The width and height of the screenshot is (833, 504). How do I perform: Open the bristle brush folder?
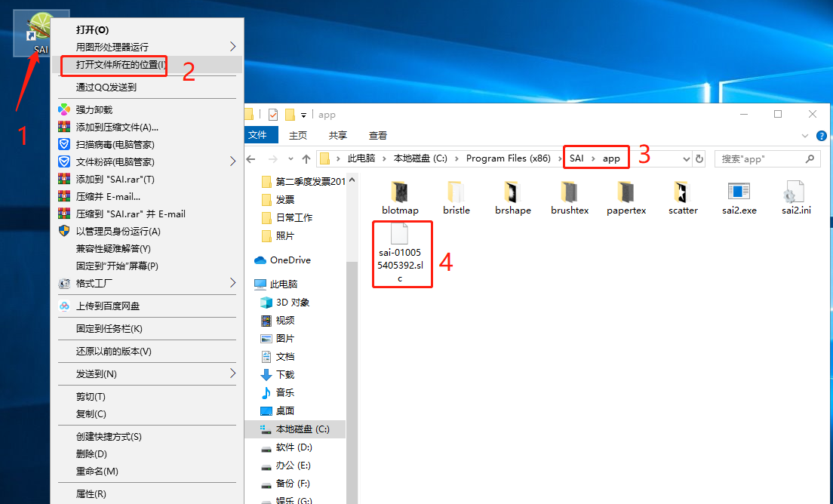[x=456, y=192]
